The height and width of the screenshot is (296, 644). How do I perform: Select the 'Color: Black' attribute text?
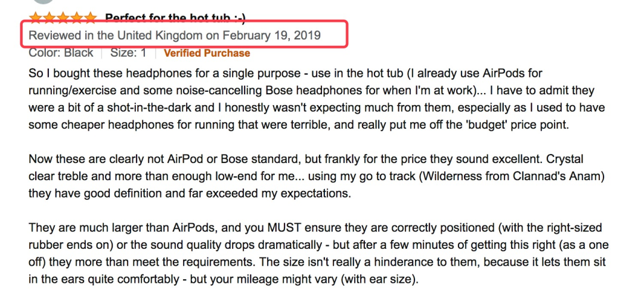pyautogui.click(x=61, y=53)
